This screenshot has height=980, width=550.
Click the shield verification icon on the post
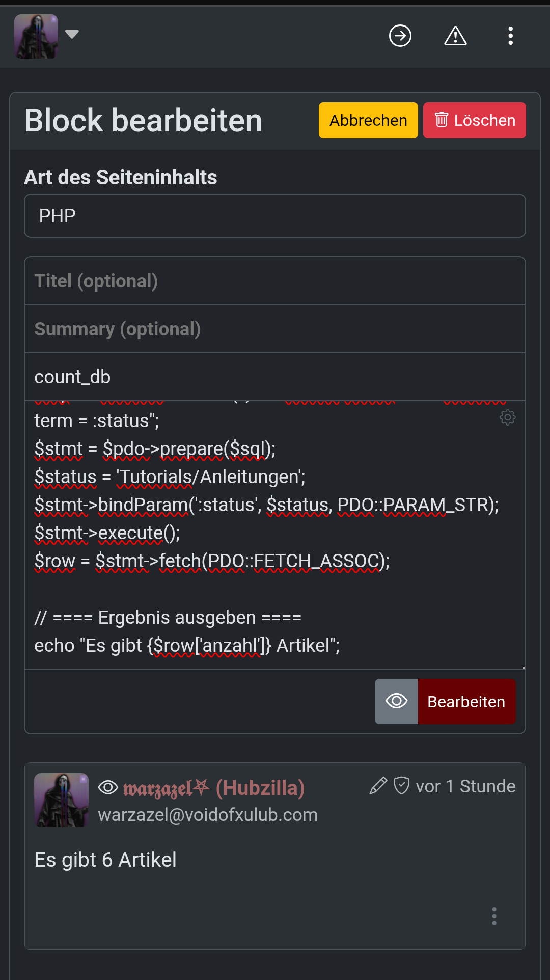[402, 786]
